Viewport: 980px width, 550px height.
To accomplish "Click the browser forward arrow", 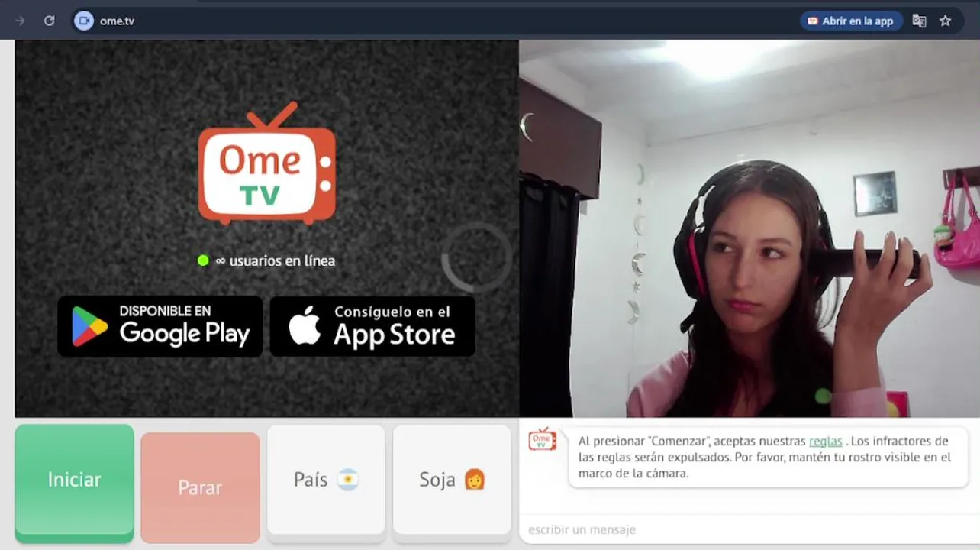I will click(x=20, y=21).
